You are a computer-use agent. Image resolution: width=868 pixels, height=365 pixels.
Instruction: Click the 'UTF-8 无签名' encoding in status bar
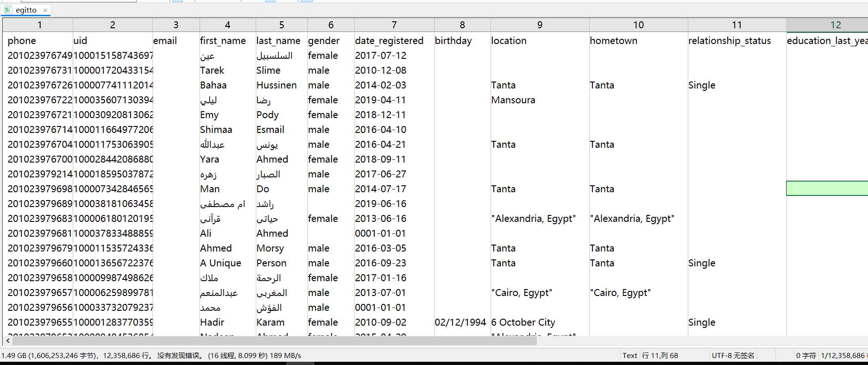[733, 356]
